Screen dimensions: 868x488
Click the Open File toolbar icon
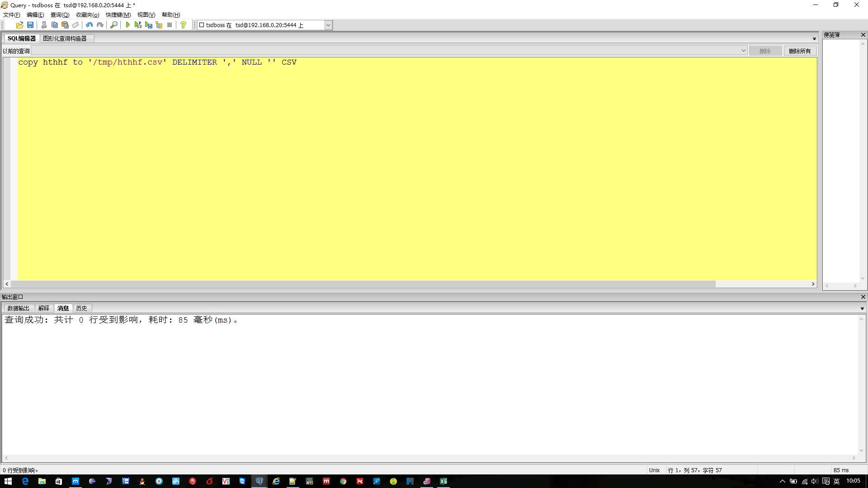[x=19, y=25]
